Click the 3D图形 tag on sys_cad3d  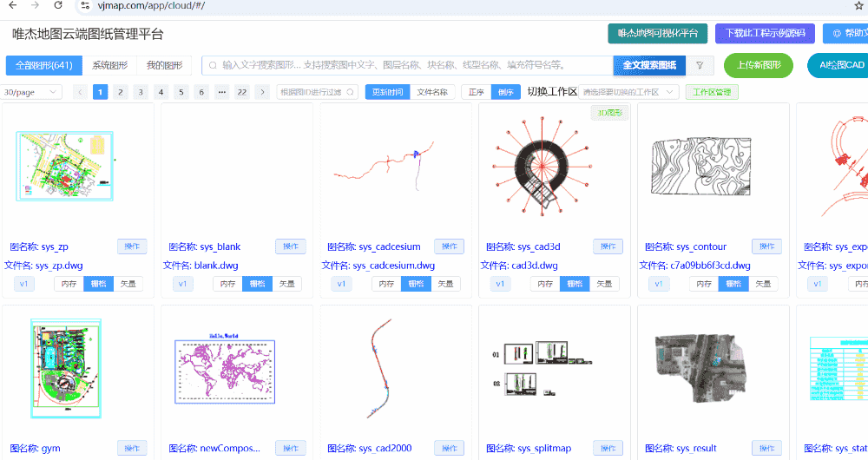point(609,113)
